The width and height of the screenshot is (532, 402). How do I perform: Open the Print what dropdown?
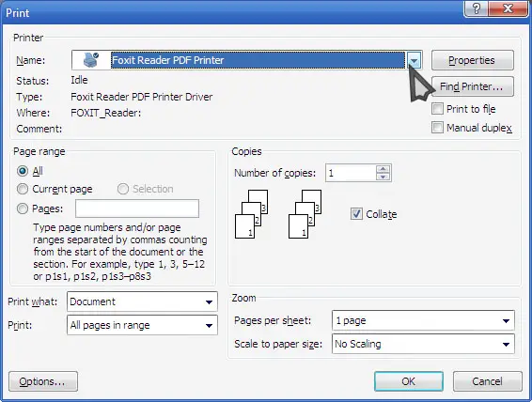pos(142,301)
